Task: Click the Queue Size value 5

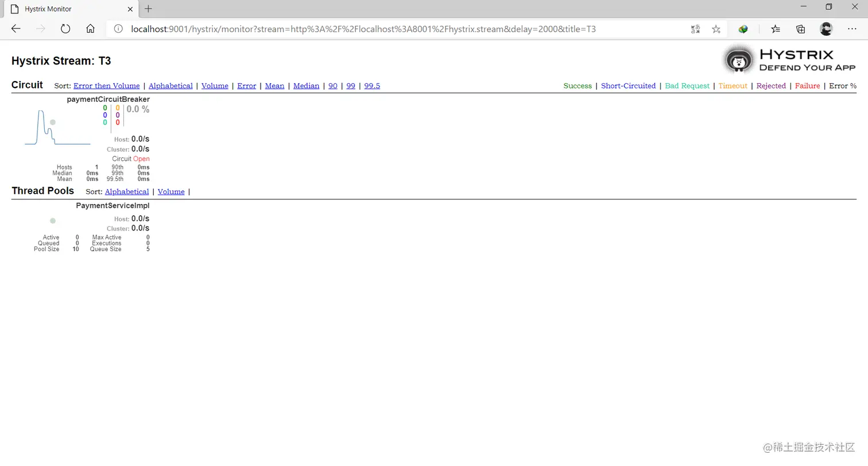Action: point(148,249)
